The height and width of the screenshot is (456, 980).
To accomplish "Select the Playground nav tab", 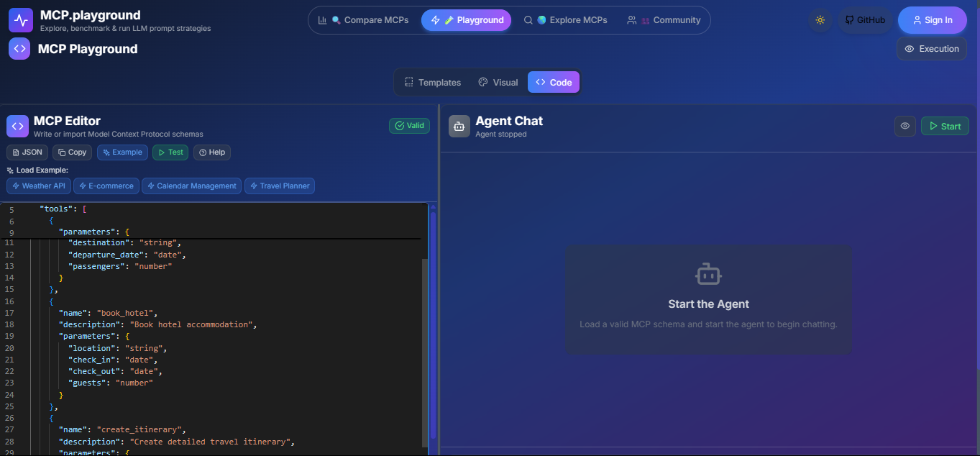I will pyautogui.click(x=467, y=20).
